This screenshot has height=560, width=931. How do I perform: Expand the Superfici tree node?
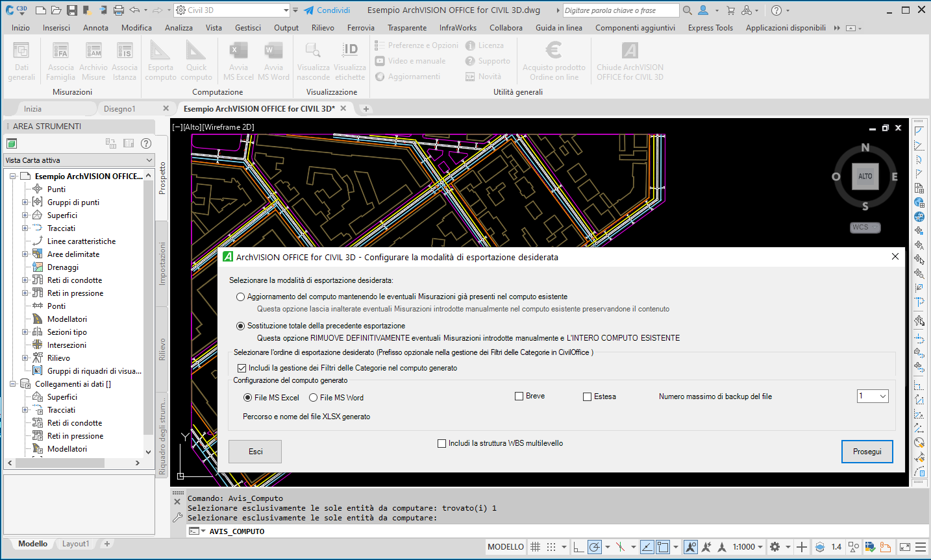(x=25, y=215)
